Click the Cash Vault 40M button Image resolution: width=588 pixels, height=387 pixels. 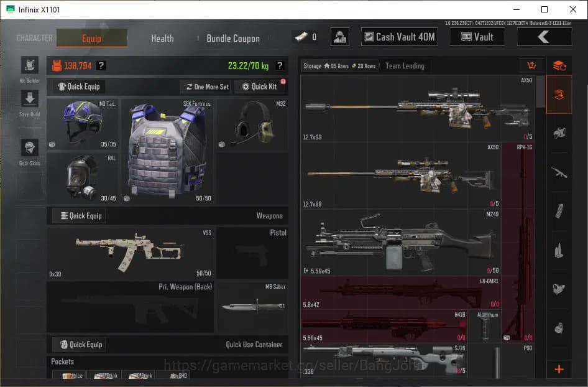(x=398, y=37)
